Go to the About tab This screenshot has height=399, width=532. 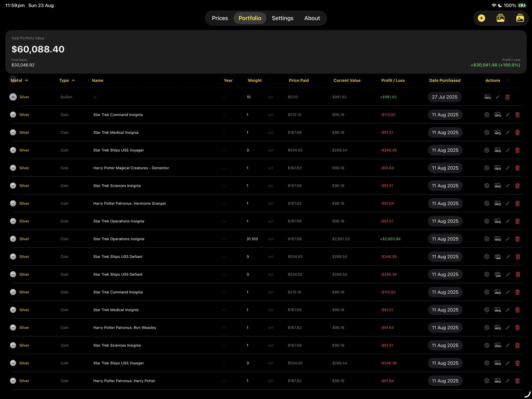pos(312,18)
